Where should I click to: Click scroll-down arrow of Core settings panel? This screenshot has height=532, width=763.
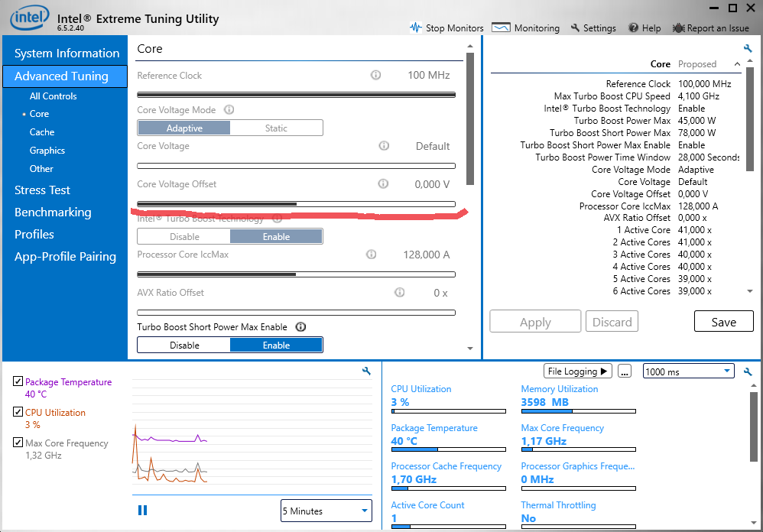(470, 349)
